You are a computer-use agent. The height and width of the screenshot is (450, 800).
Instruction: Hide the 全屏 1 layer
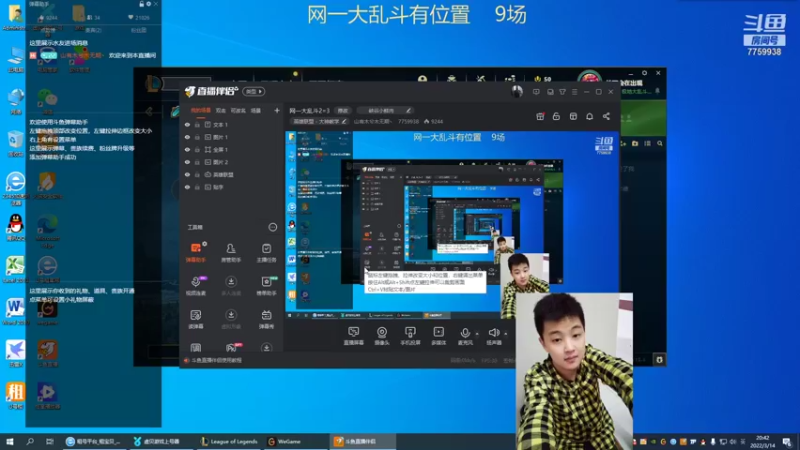(x=187, y=149)
